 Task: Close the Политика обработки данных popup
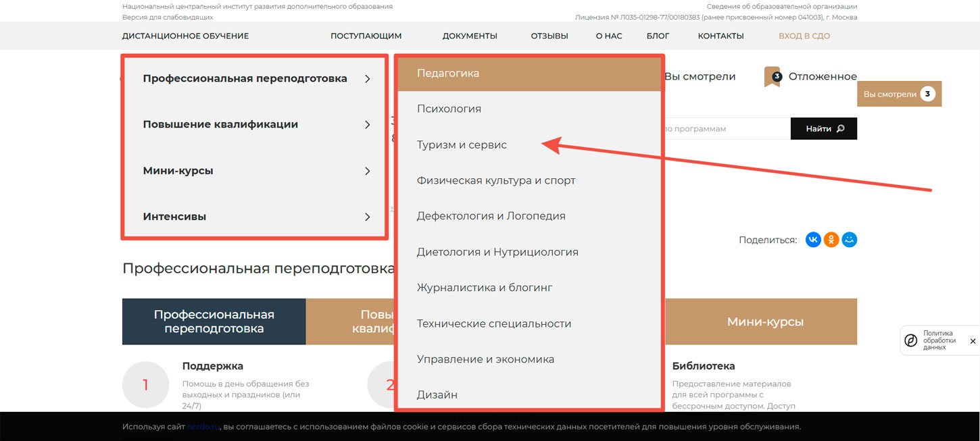tap(973, 341)
